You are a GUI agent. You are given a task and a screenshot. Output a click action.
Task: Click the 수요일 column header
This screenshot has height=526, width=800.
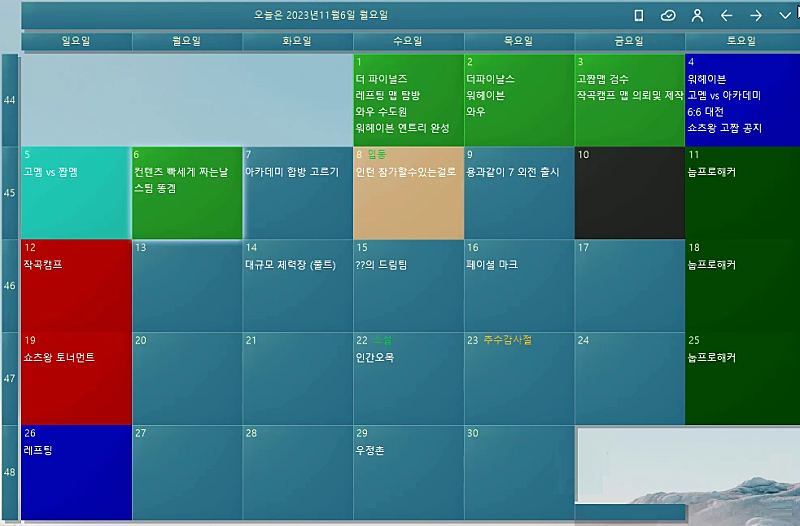click(x=409, y=41)
